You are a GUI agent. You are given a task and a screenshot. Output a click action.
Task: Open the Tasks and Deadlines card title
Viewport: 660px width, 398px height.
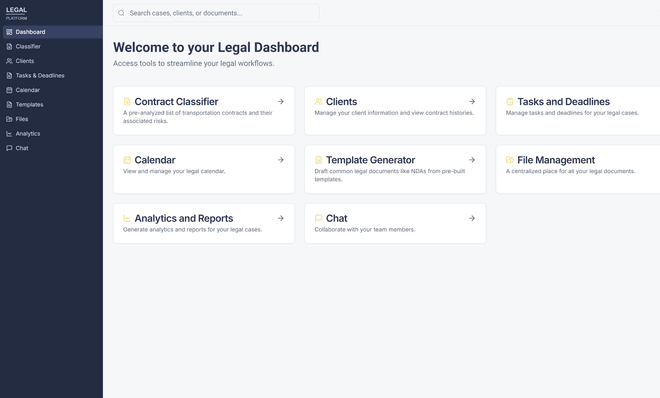pos(564,102)
